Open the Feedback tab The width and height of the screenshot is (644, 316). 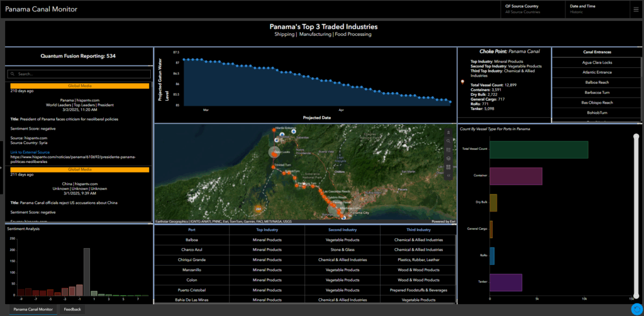click(x=72, y=309)
